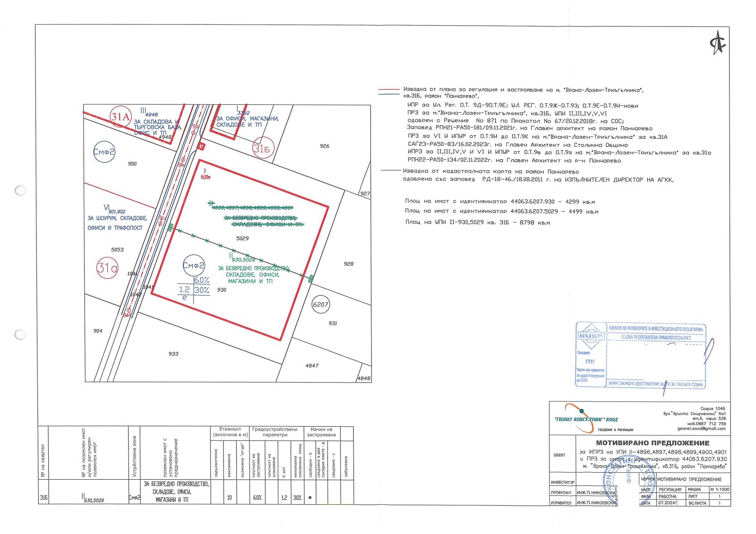Viewport: 756px width, 534px height.
Task: Click the filled dot in the table row
Action: click(310, 498)
